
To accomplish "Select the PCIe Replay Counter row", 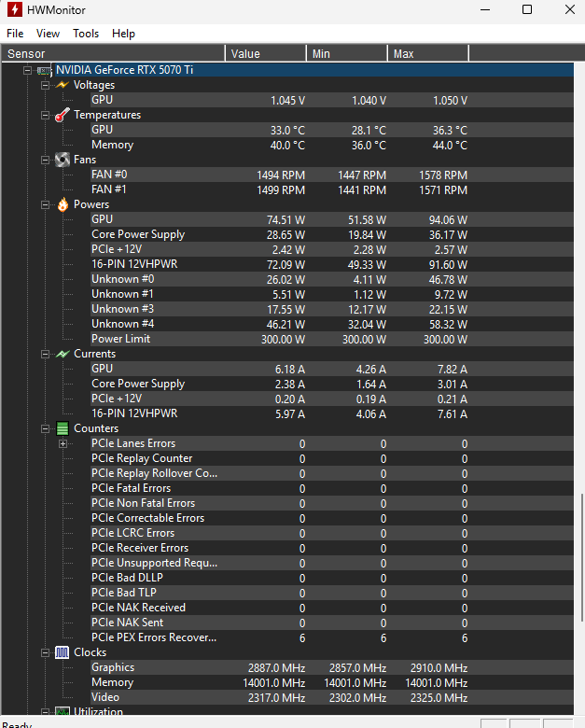I will tap(332, 458).
